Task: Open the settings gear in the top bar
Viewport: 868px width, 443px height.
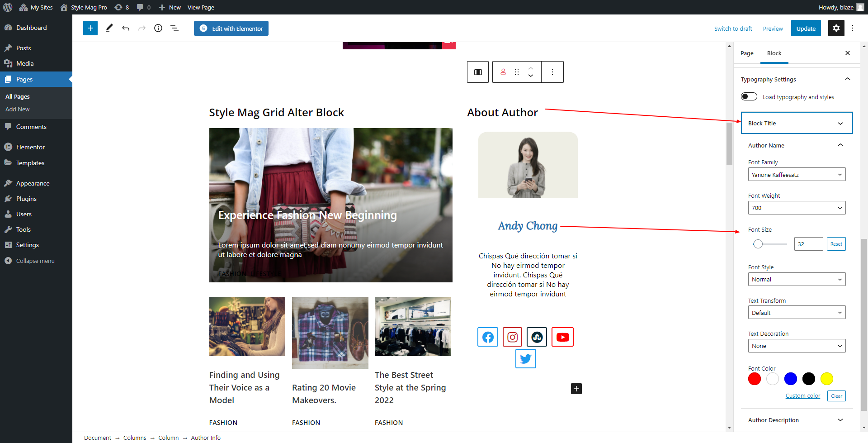Action: 836,28
